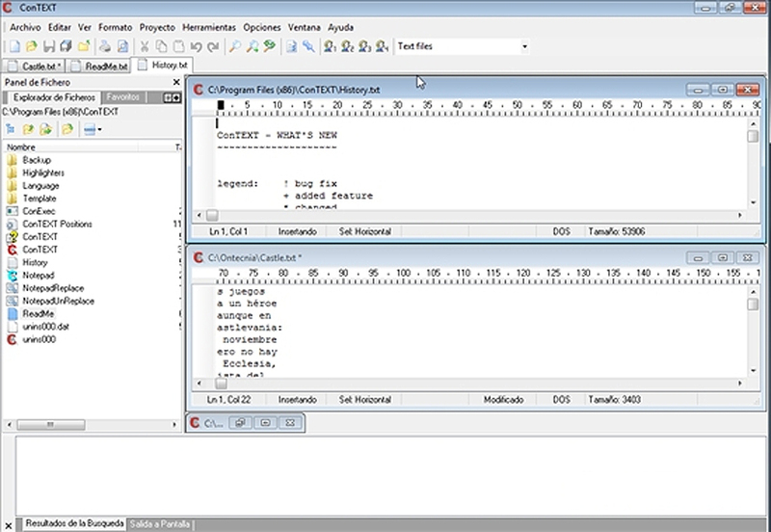Screen dimensions: 771x532
Task: Open the Formato menu
Action: pos(115,28)
